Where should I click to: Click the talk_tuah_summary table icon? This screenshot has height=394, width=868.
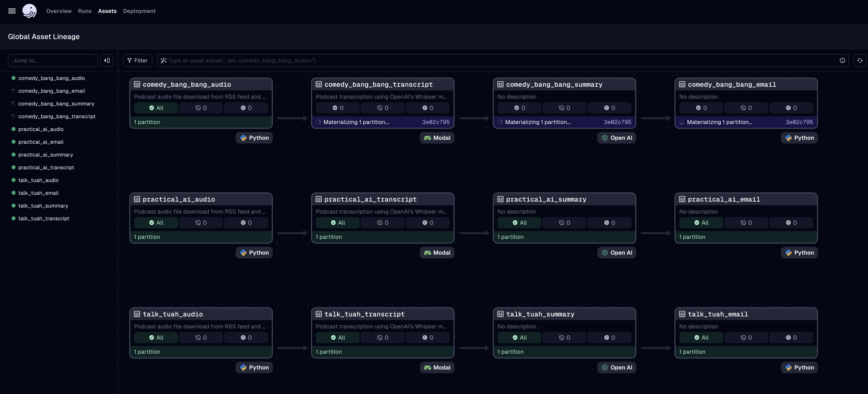click(500, 314)
